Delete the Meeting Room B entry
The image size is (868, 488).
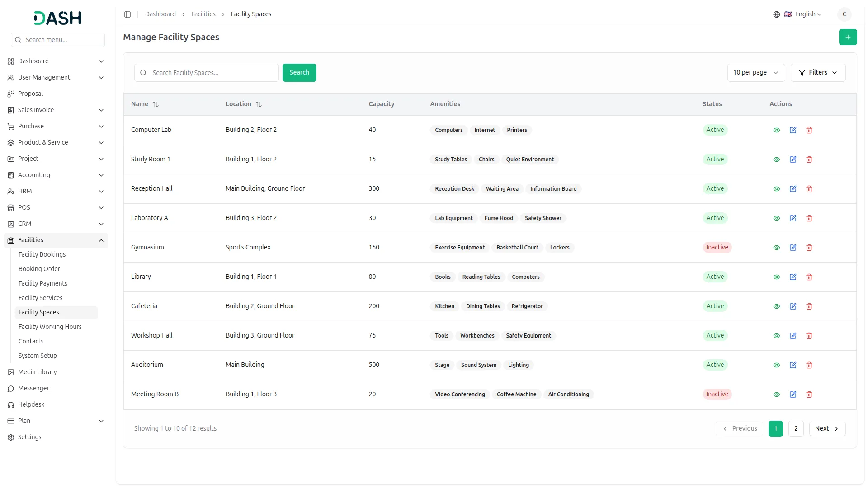pyautogui.click(x=809, y=394)
